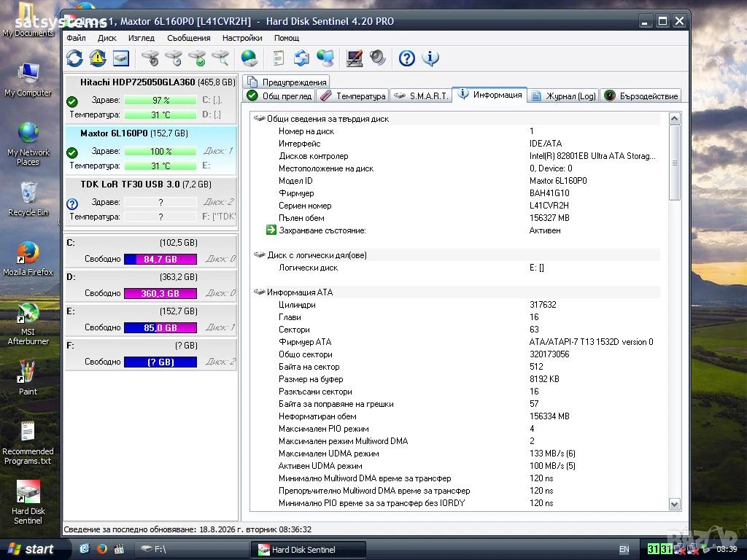Click the information panel scrollbar thumb

coord(675,163)
